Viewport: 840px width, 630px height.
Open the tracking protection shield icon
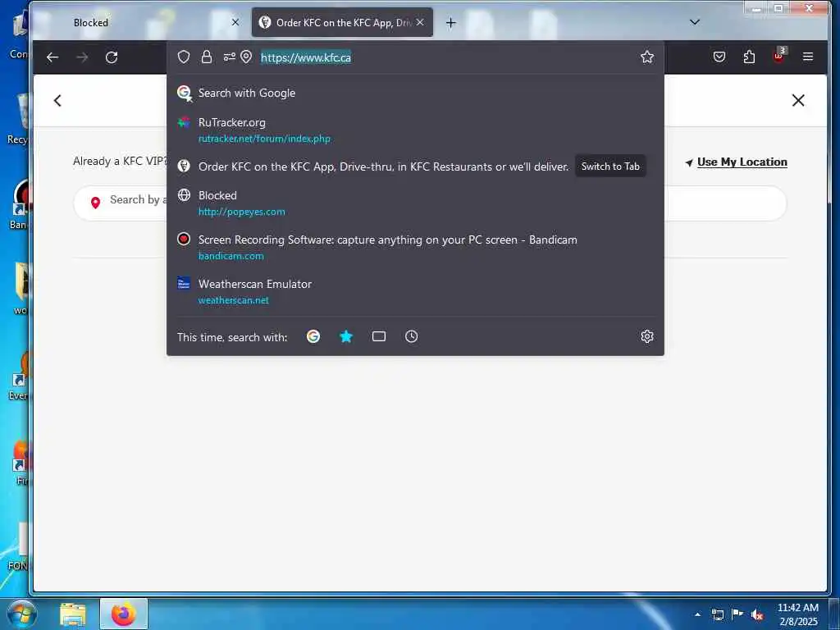pos(184,57)
